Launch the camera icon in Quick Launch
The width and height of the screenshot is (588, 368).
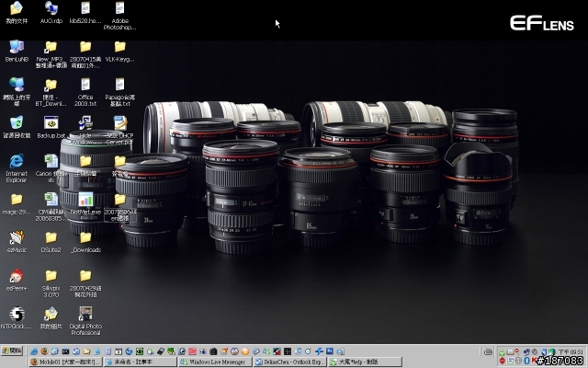click(213, 351)
